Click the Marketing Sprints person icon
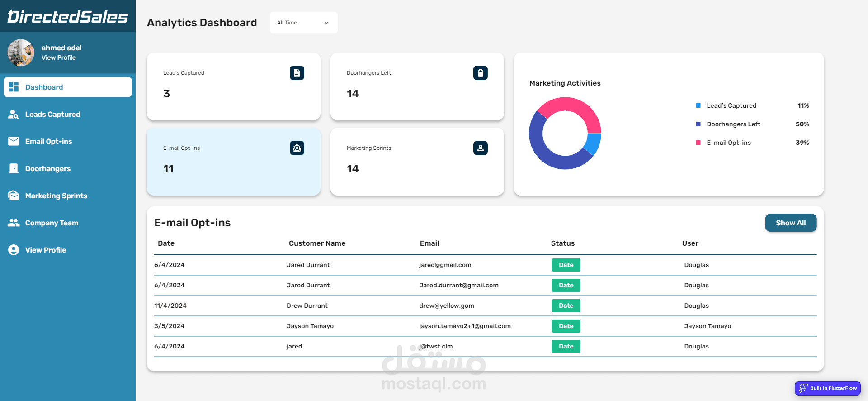Image resolution: width=868 pixels, height=401 pixels. coord(481,148)
